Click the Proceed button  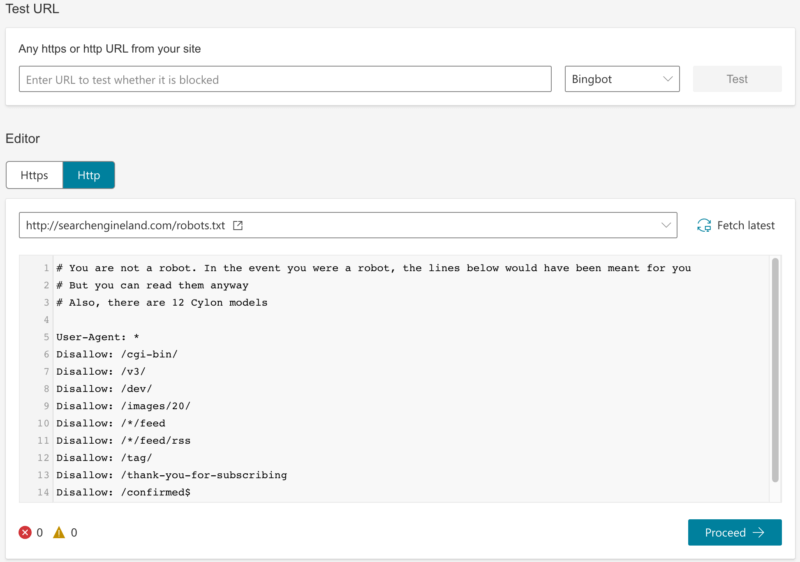point(734,533)
